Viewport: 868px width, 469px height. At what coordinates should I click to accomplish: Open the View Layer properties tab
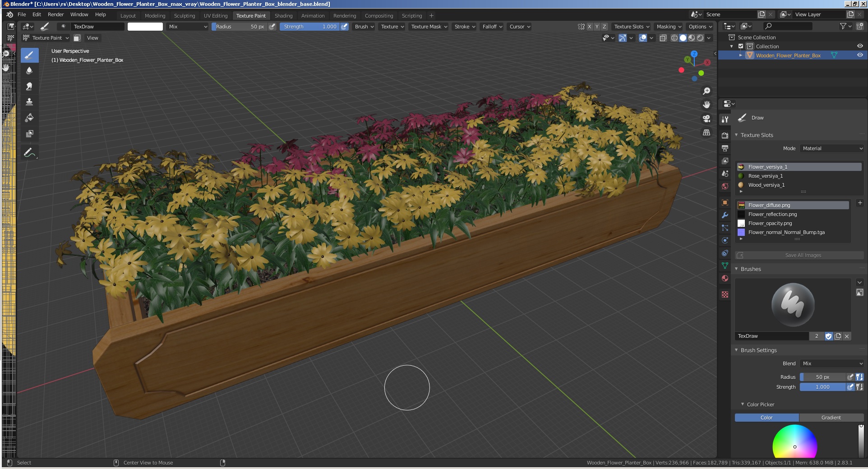[725, 161]
